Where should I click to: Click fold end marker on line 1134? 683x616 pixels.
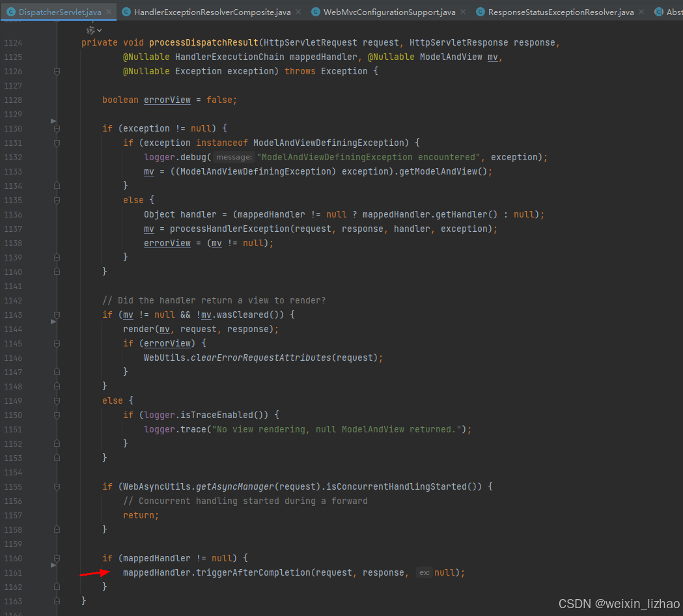(57, 186)
